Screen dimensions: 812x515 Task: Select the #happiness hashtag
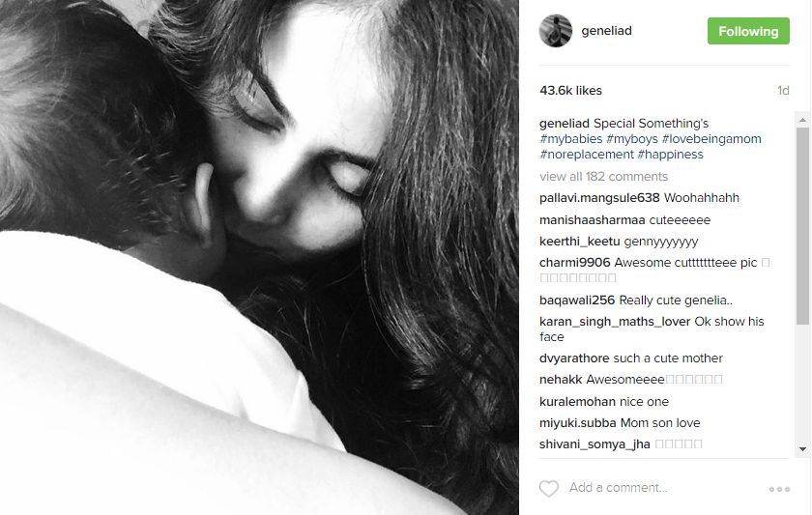pos(670,155)
